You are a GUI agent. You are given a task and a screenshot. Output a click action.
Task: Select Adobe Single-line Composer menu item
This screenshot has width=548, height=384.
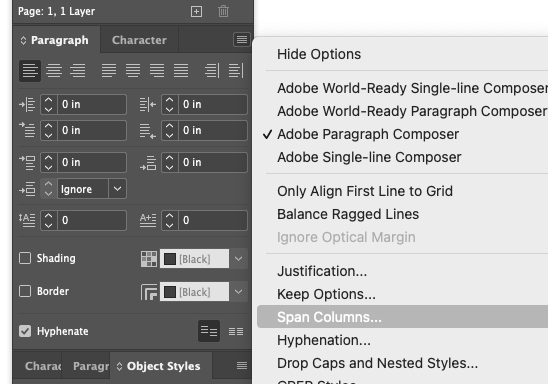coord(369,157)
